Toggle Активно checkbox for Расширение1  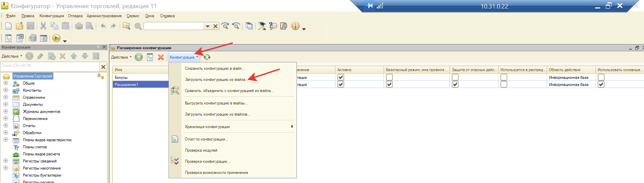[x=341, y=84]
